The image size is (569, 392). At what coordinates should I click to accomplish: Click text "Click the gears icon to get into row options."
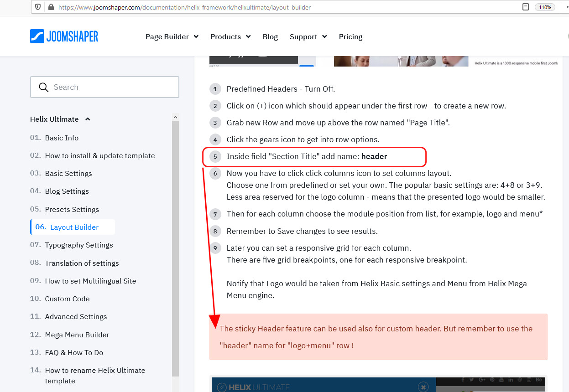click(x=303, y=139)
